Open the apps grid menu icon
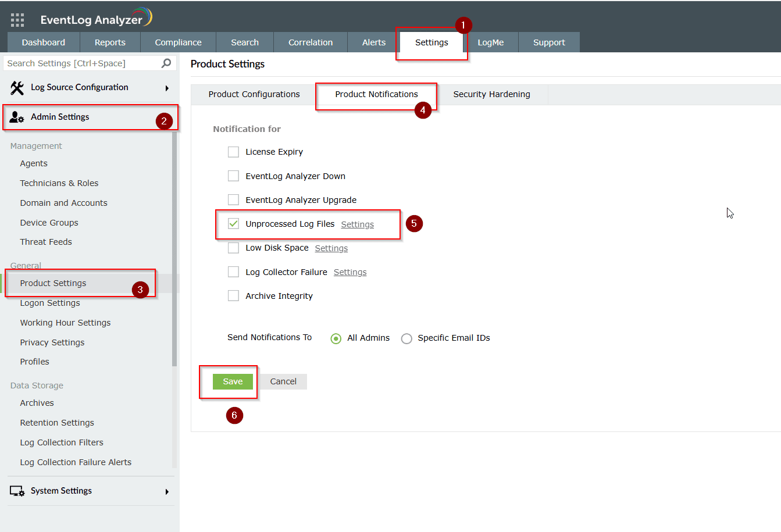Image resolution: width=781 pixels, height=532 pixels. 17,20
